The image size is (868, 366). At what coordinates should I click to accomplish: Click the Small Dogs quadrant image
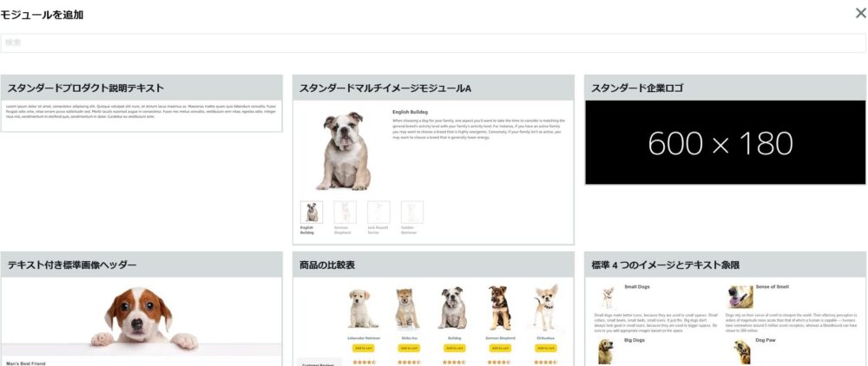[x=608, y=297]
